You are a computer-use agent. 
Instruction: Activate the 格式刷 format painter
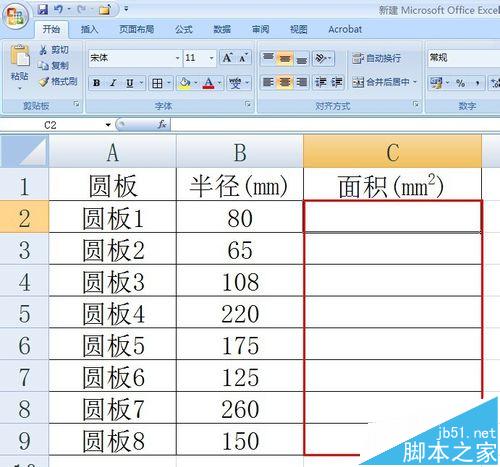point(58,81)
